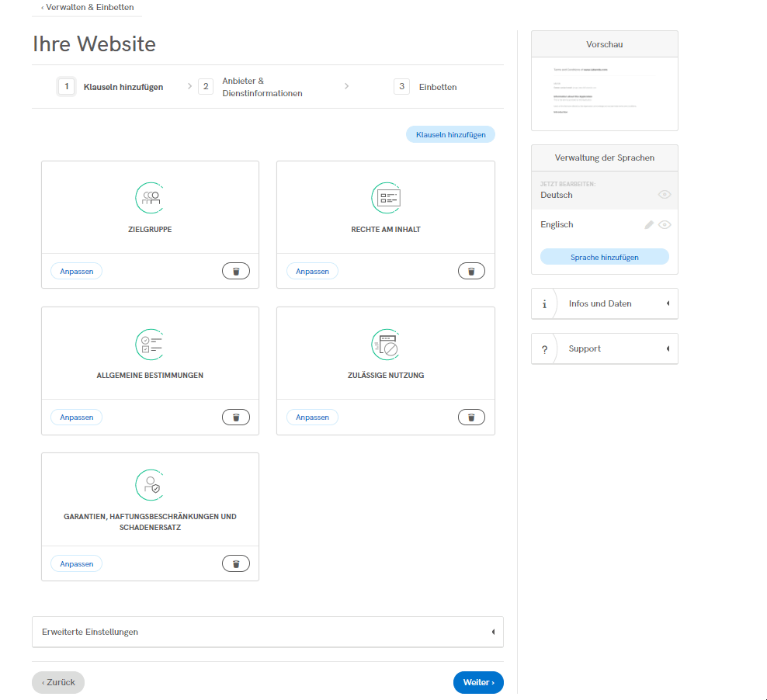The height and width of the screenshot is (700, 767).
Task: Open the Vorschau preview thumbnail
Action: tap(604, 93)
